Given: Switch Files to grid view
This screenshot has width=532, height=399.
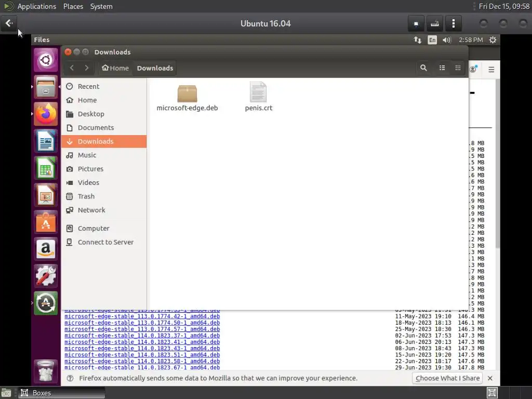Looking at the screenshot, I should pos(458,68).
